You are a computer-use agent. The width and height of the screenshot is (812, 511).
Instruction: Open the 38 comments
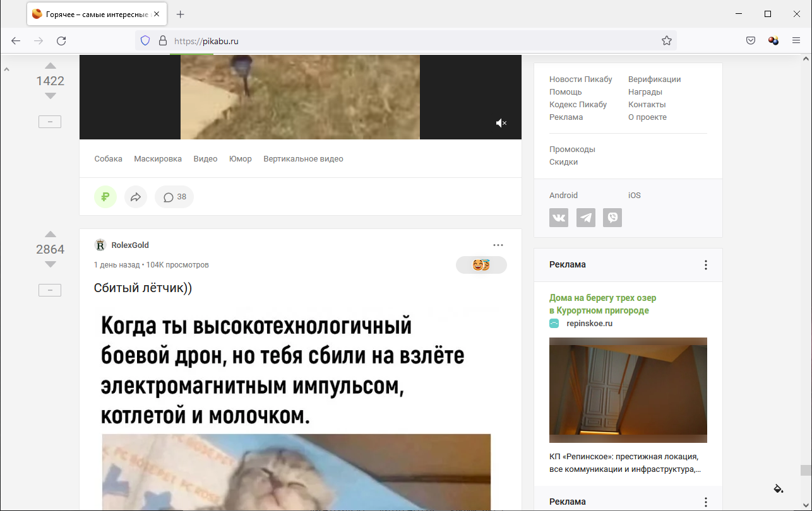(x=174, y=197)
